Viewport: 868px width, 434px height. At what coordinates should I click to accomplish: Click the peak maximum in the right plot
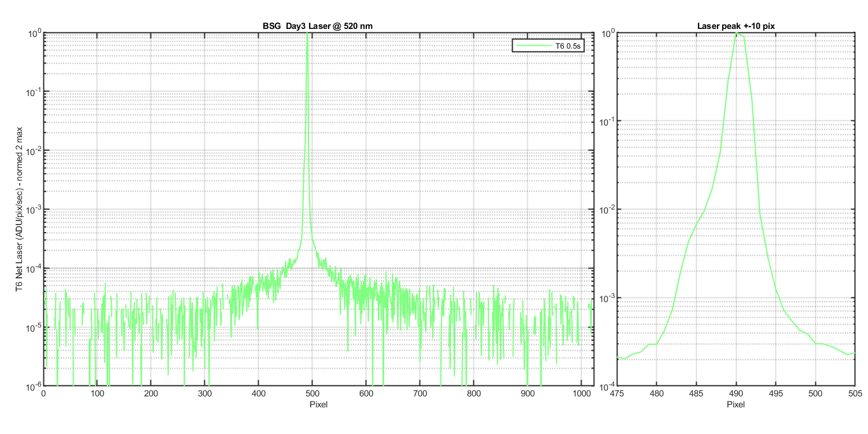coord(736,34)
